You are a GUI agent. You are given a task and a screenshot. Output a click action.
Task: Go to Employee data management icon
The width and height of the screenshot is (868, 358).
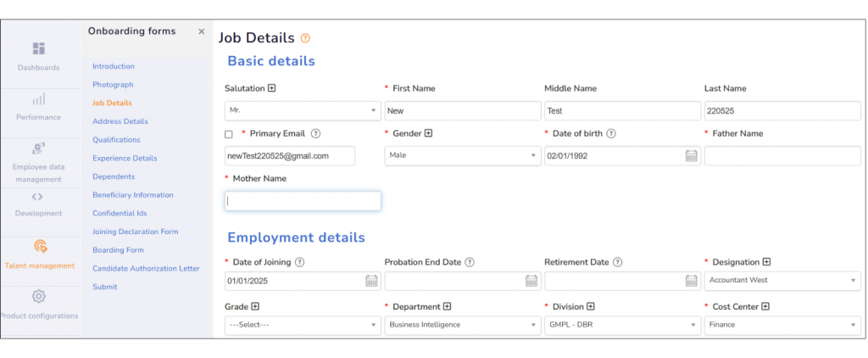point(38,148)
